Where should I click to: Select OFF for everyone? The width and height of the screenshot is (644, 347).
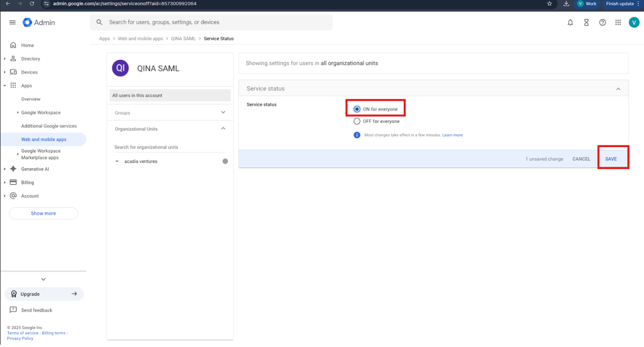tap(357, 121)
